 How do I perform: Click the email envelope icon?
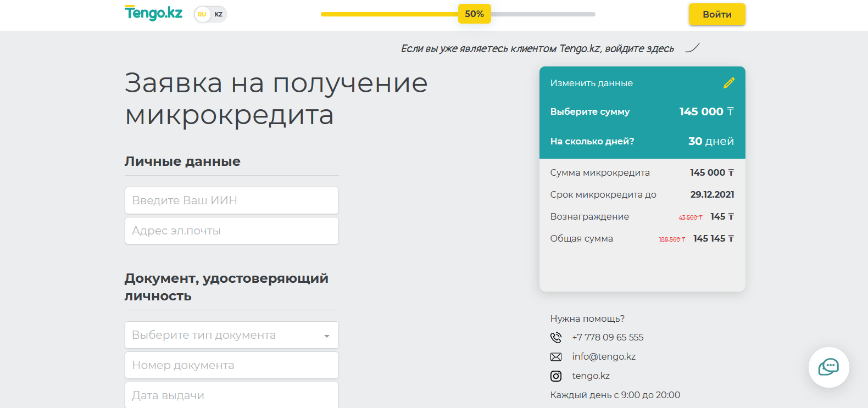point(556,357)
